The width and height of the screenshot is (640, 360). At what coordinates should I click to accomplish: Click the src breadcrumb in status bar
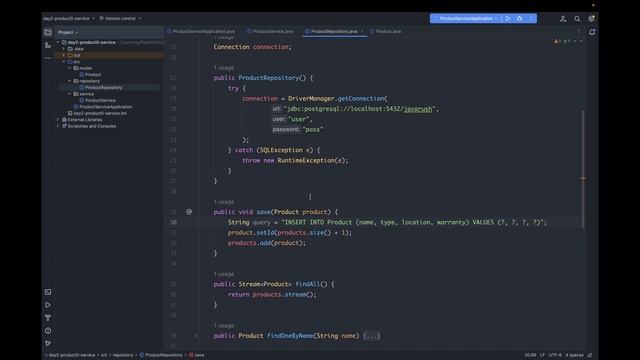click(104, 355)
